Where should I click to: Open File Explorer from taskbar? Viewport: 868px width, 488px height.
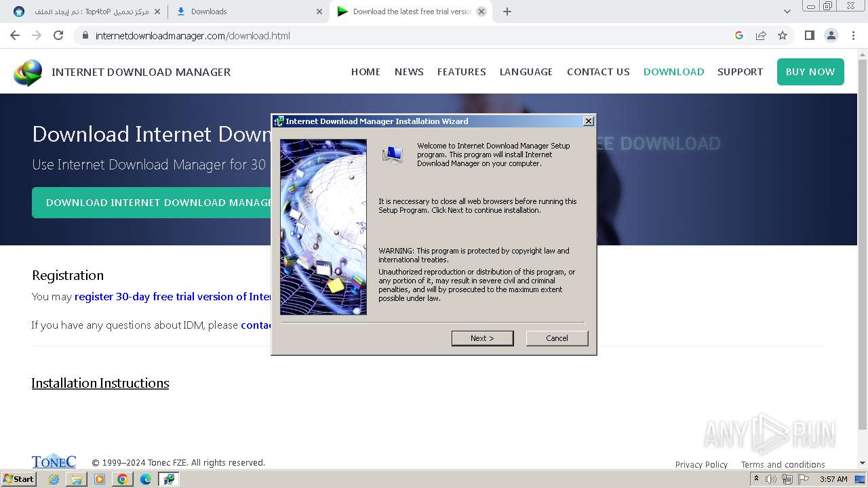tap(77, 479)
